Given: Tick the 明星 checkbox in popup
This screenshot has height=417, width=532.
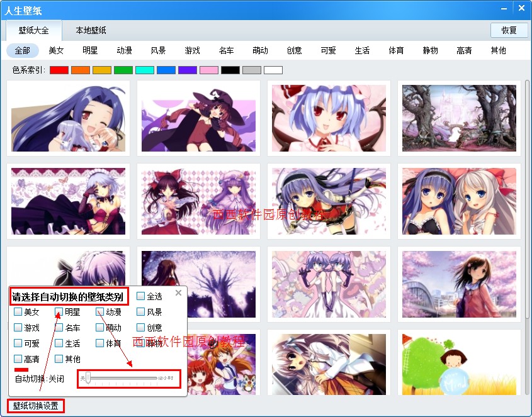Looking at the screenshot, I should pyautogui.click(x=59, y=311).
